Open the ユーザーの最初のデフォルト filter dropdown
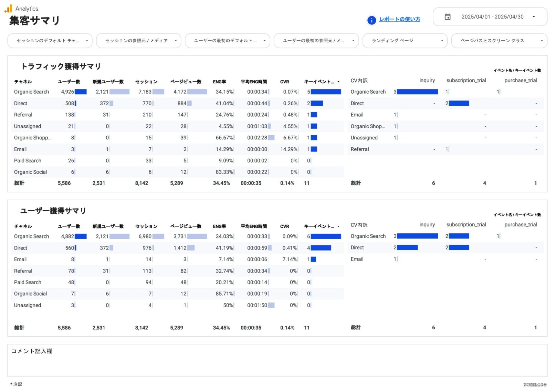555x392 pixels. pyautogui.click(x=227, y=41)
